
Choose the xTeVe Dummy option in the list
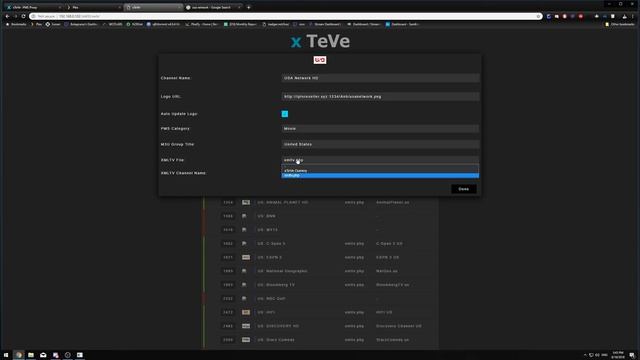380,171
